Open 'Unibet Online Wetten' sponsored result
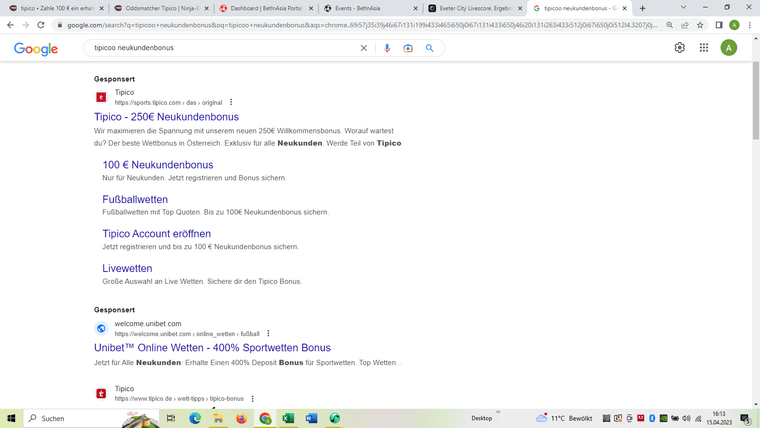The height and width of the screenshot is (428, 760). 212,348
